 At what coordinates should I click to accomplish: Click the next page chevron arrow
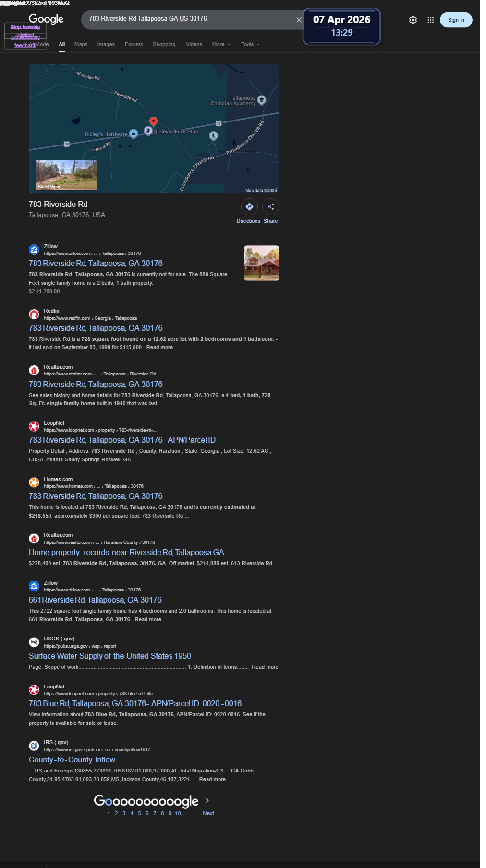click(207, 800)
